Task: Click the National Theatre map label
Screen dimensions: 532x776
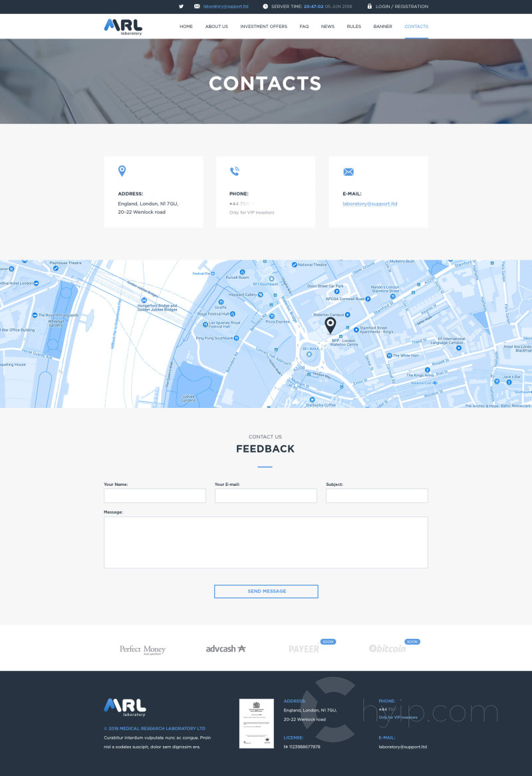Action: [312, 265]
